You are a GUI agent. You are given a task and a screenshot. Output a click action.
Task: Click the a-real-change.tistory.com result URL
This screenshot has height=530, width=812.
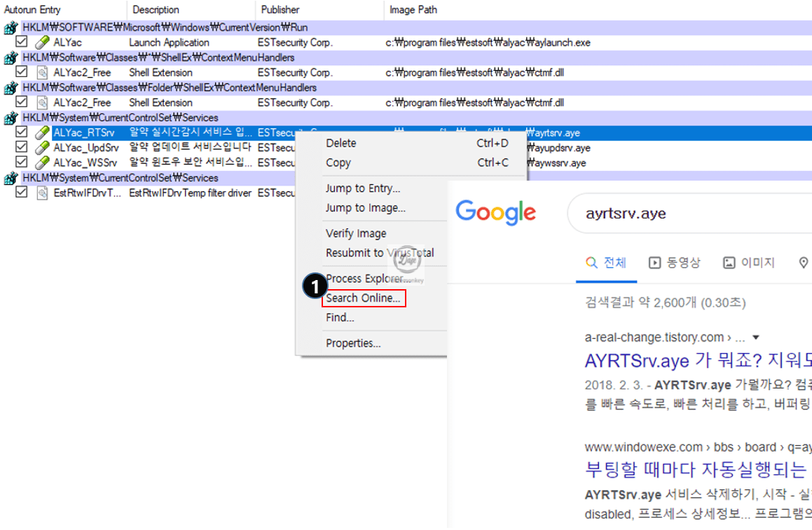[665, 337]
